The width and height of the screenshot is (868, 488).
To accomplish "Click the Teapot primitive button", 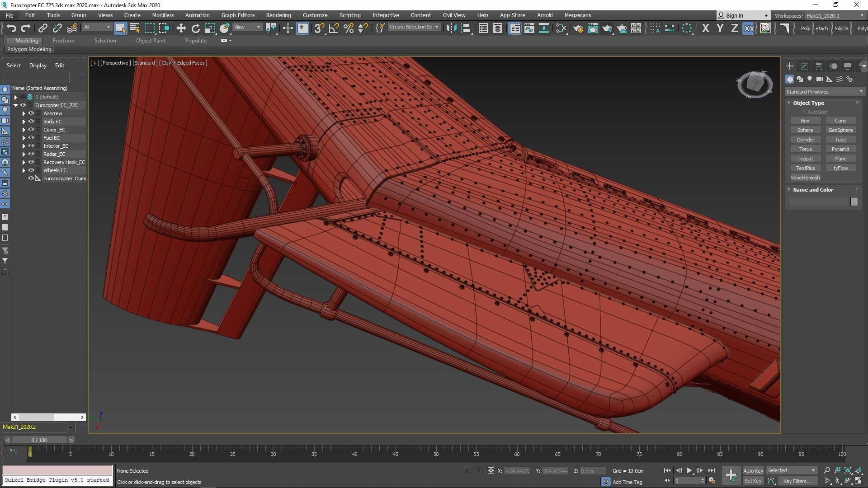I will (805, 159).
